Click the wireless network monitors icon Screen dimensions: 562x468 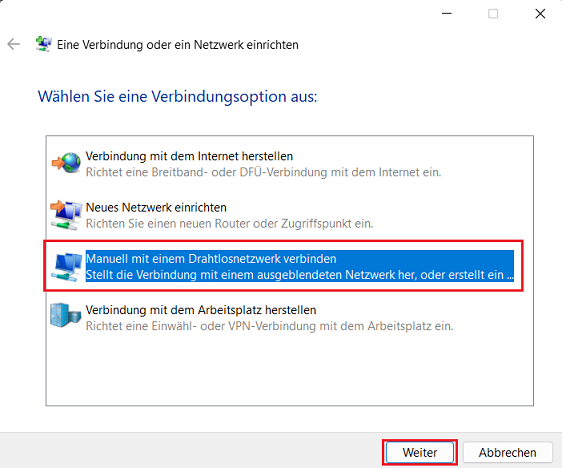click(66, 267)
